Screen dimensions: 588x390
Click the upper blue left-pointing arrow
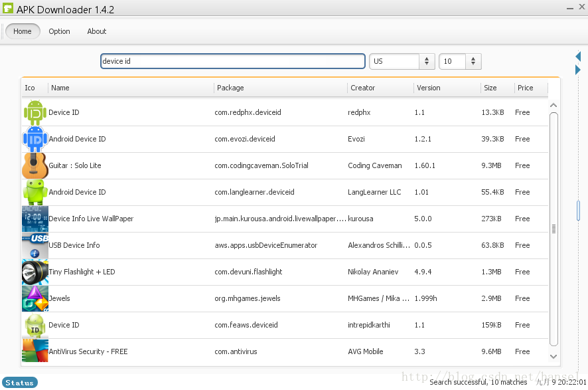(x=578, y=56)
